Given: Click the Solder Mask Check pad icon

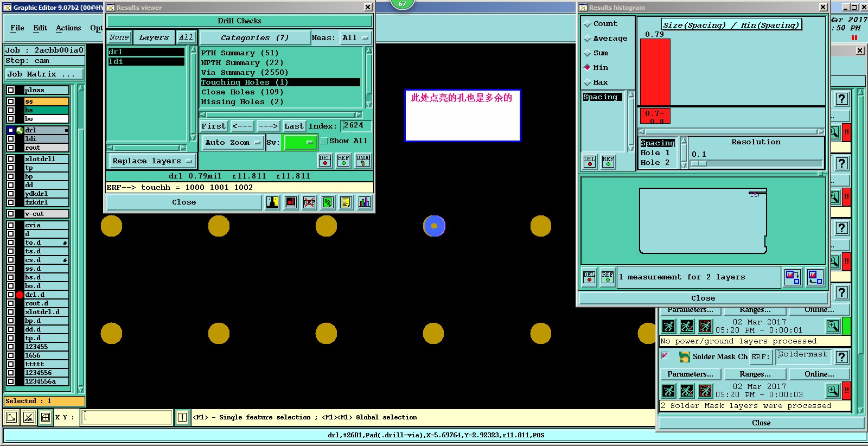Looking at the screenshot, I should click(x=685, y=357).
